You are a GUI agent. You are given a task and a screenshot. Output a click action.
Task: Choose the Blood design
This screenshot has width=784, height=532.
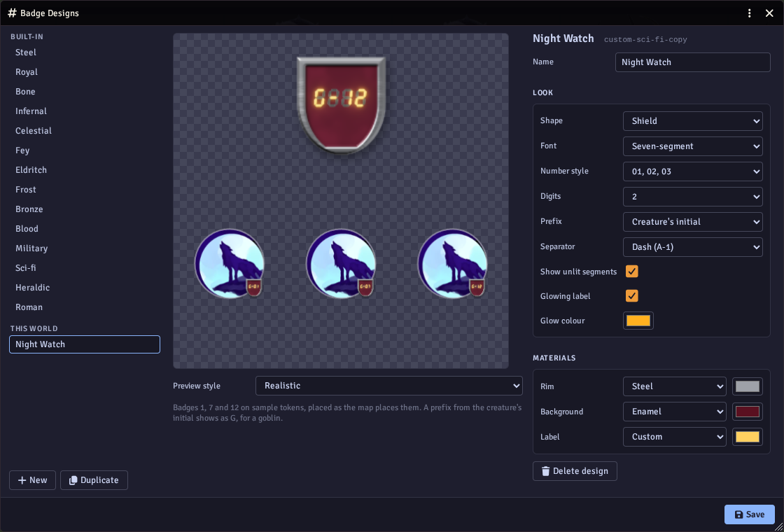(85, 228)
